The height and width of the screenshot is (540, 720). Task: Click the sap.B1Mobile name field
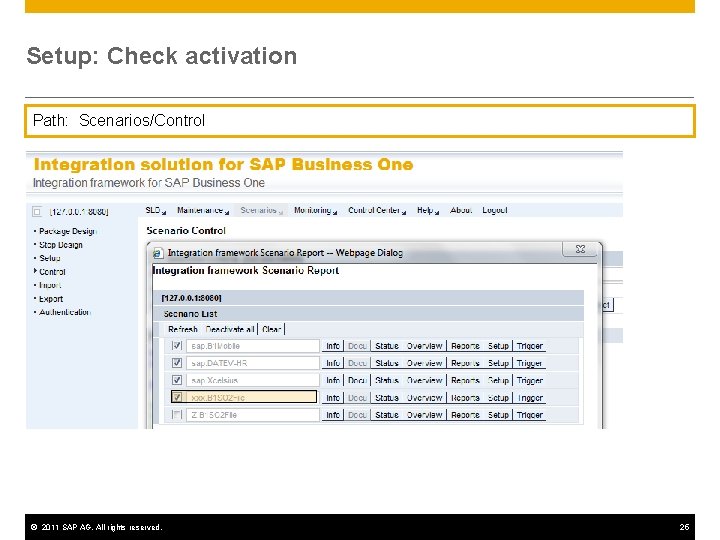point(253,346)
